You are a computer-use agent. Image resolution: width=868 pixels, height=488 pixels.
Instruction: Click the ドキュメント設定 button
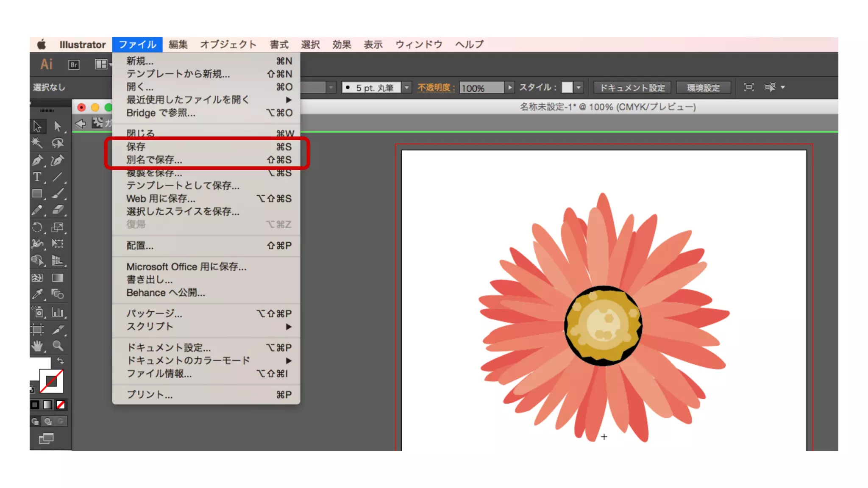click(x=632, y=88)
